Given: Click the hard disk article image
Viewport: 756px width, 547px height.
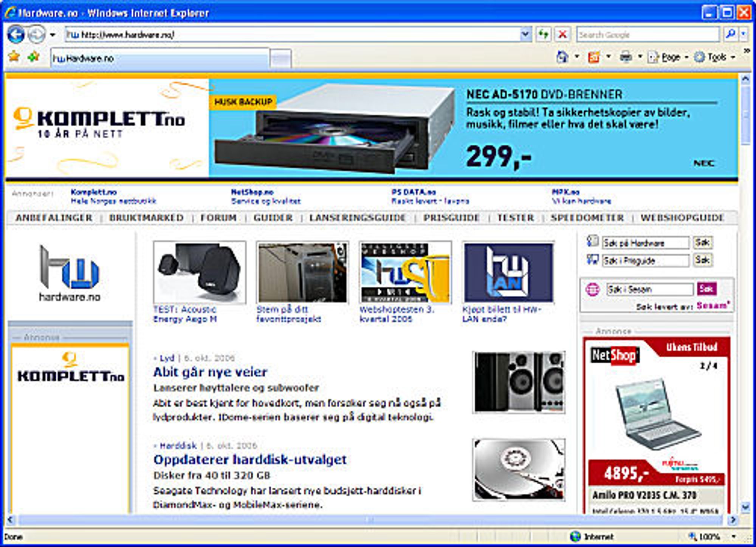Looking at the screenshot, I should click(519, 470).
